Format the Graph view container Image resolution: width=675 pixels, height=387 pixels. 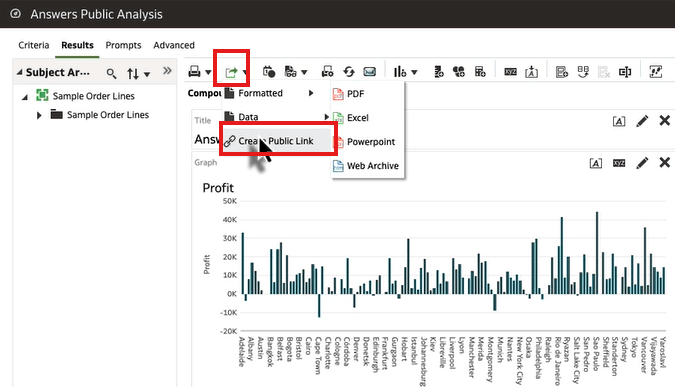pyautogui.click(x=595, y=163)
